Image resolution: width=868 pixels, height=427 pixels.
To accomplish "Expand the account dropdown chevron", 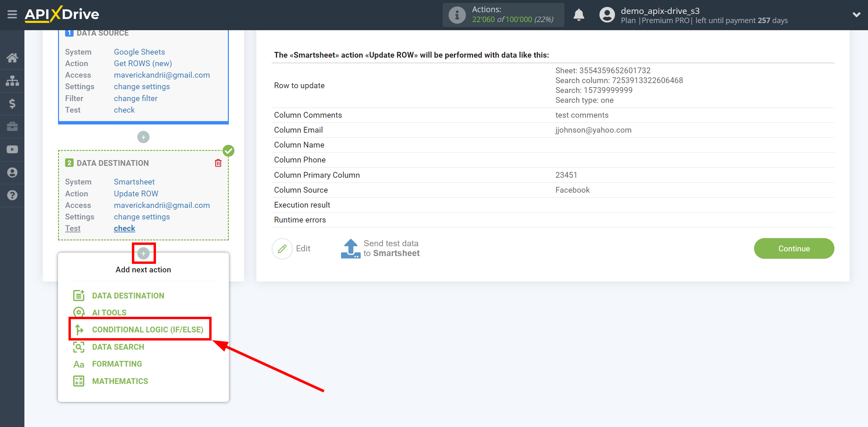I will tap(856, 15).
